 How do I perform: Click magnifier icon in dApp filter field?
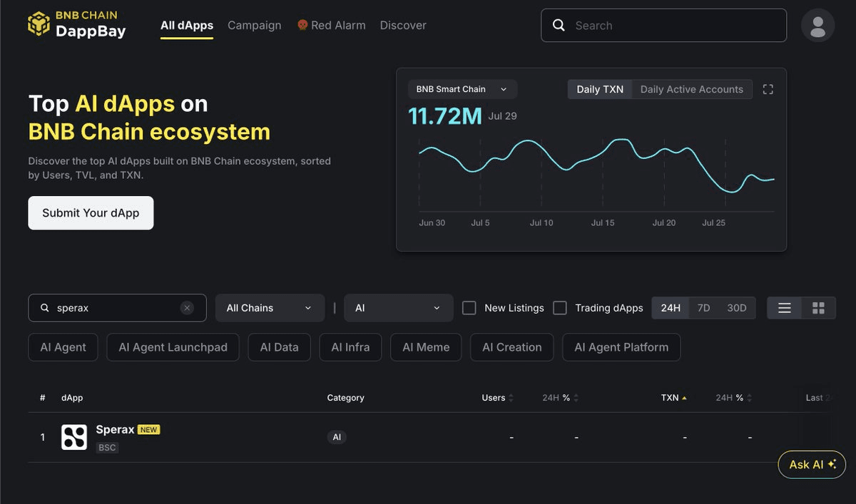pyautogui.click(x=45, y=308)
